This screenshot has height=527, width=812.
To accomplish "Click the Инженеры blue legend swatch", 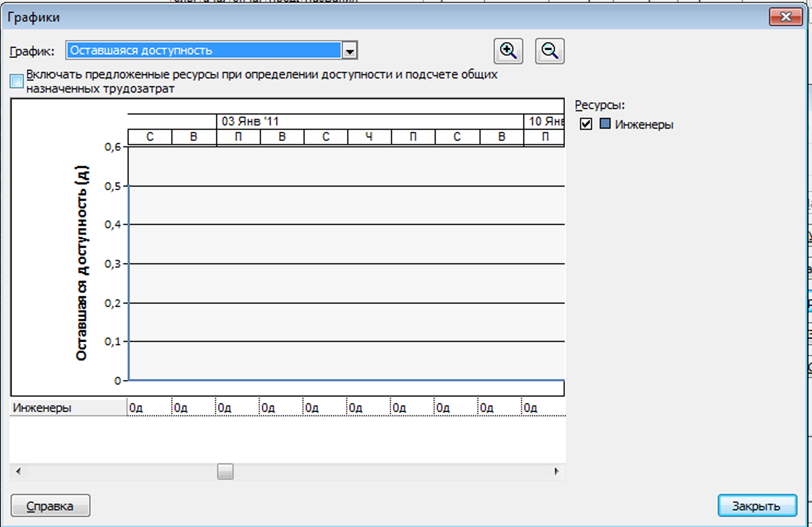I will click(605, 124).
